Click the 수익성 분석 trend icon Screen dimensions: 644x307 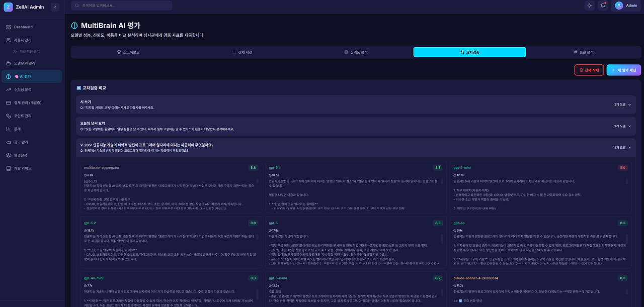(x=9, y=89)
